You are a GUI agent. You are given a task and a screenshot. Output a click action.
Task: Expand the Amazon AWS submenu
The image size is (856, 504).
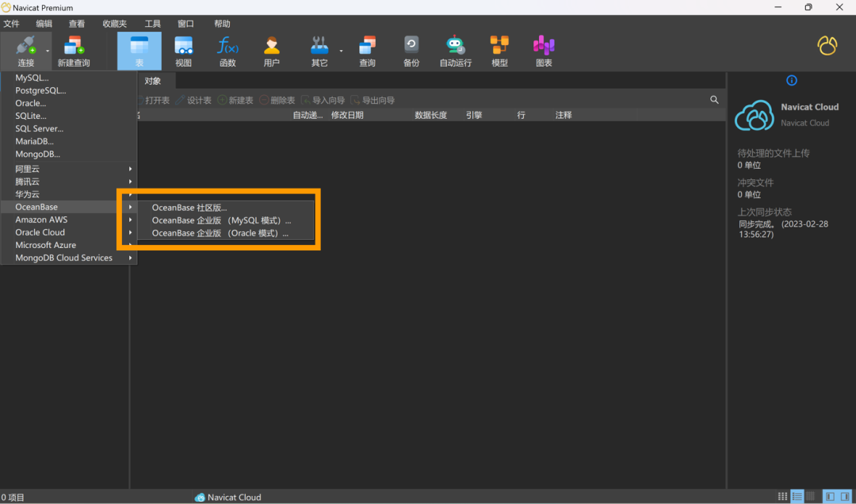coord(69,220)
